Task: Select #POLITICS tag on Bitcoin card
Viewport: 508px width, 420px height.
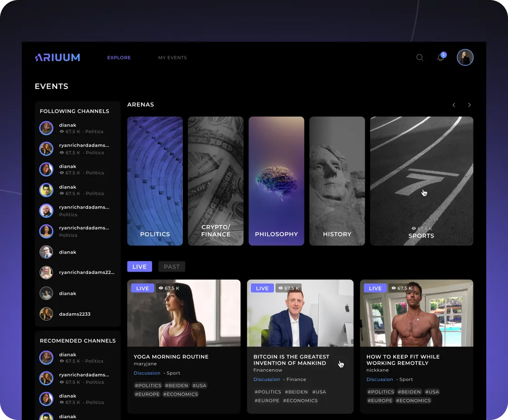Action: click(268, 392)
